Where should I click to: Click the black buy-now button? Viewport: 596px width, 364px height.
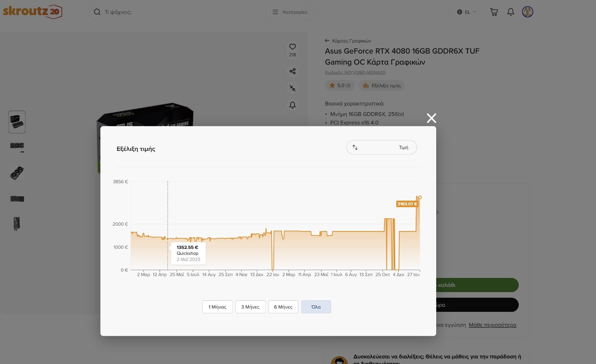click(x=477, y=305)
